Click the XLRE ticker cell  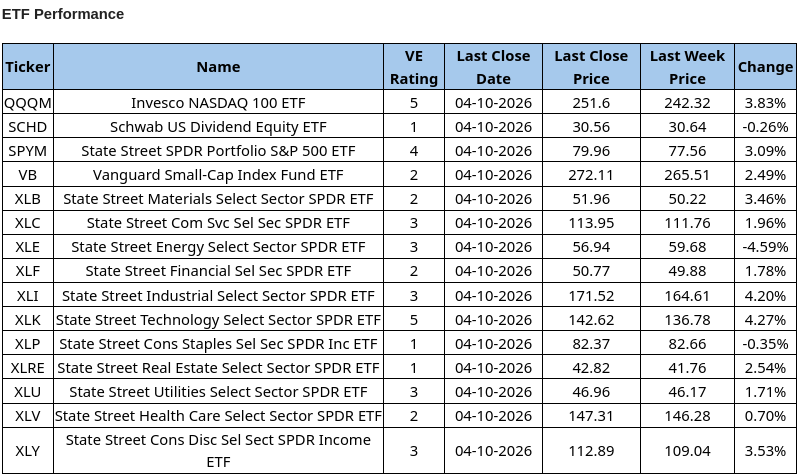[x=27, y=368]
